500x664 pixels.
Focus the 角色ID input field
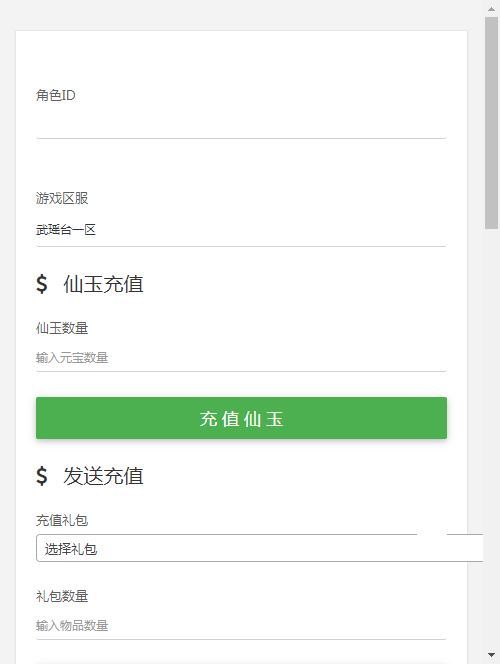point(241,125)
